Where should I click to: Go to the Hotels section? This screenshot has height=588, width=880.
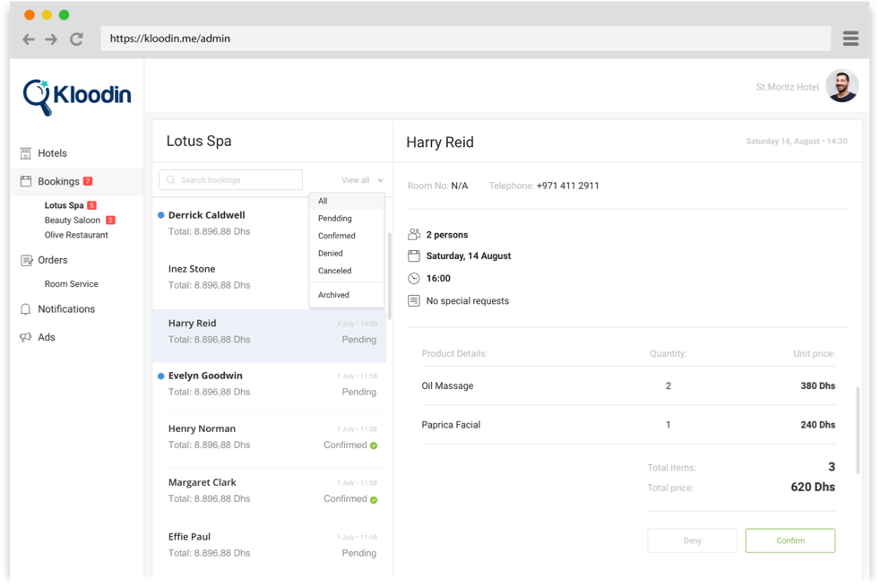click(52, 153)
